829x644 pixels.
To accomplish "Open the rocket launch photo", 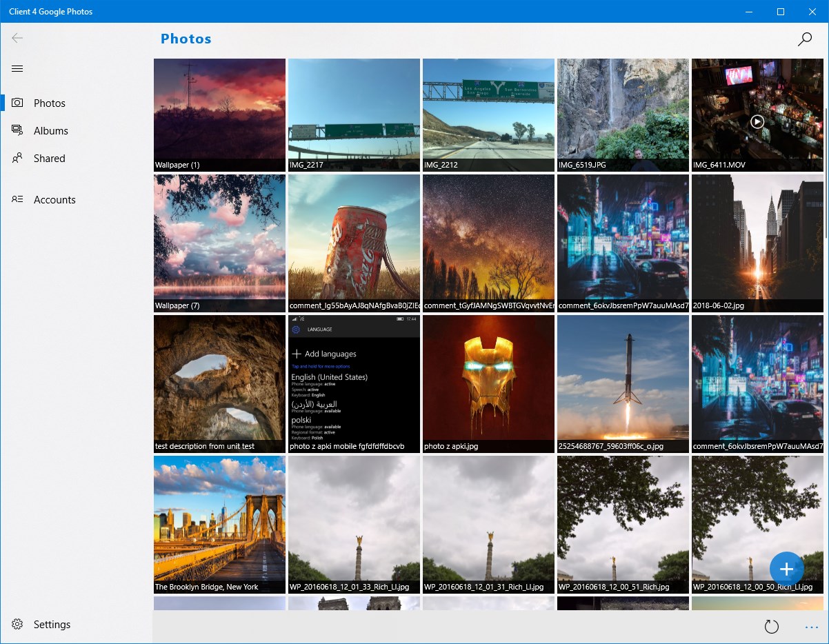I will click(x=623, y=384).
